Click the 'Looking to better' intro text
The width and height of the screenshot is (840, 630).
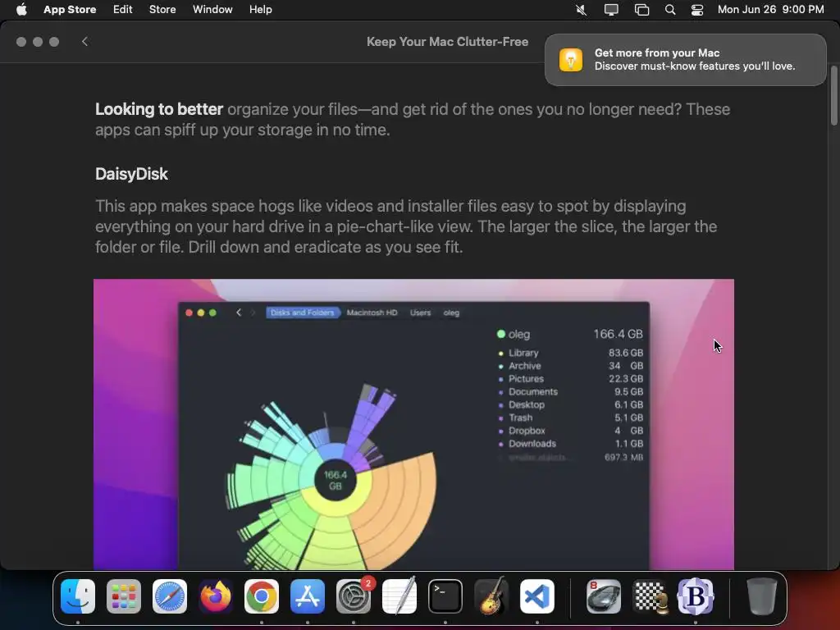tap(159, 109)
